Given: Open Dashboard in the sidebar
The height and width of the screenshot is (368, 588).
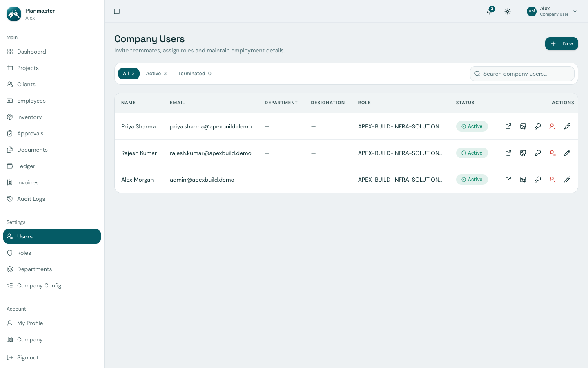Looking at the screenshot, I should point(52,52).
